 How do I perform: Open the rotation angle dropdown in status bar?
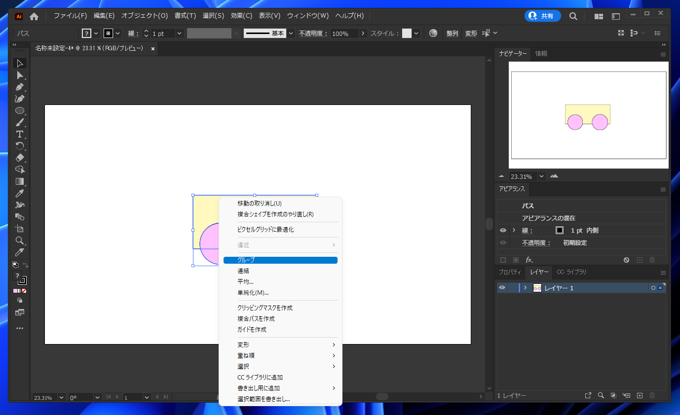point(97,397)
